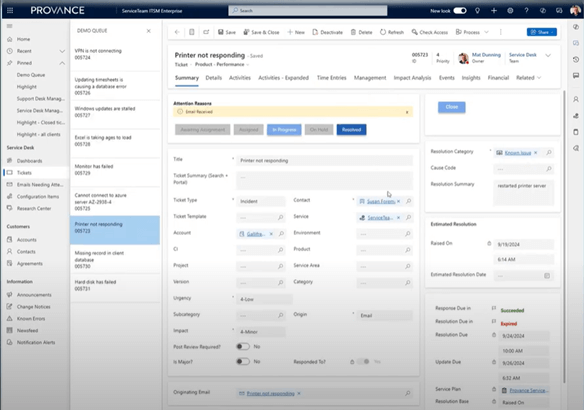Open the Impact Analysis tab
This screenshot has width=584, height=410.
click(x=412, y=78)
